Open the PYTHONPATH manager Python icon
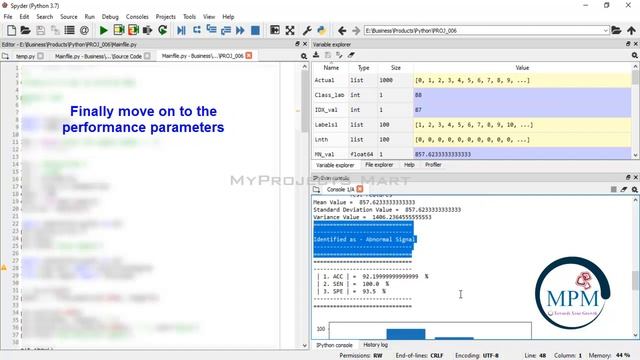The width and height of the screenshot is (640, 360). [x=322, y=30]
